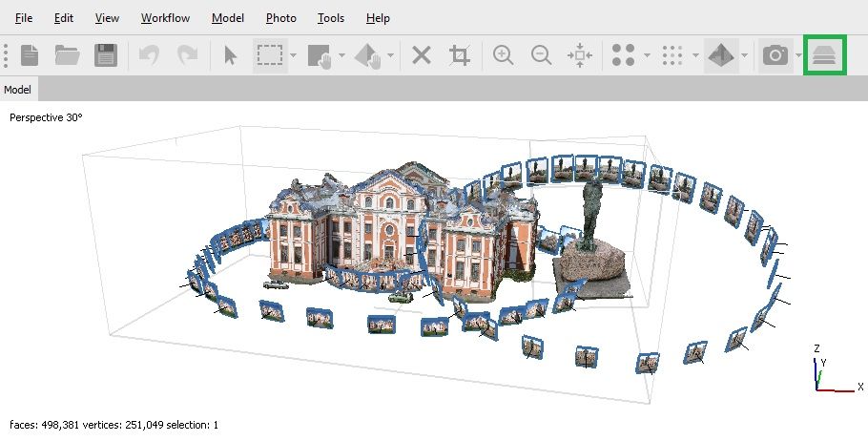Screen dimensions: 868x441
Task: Expand the point cloud dropdown arrow
Action: [647, 55]
